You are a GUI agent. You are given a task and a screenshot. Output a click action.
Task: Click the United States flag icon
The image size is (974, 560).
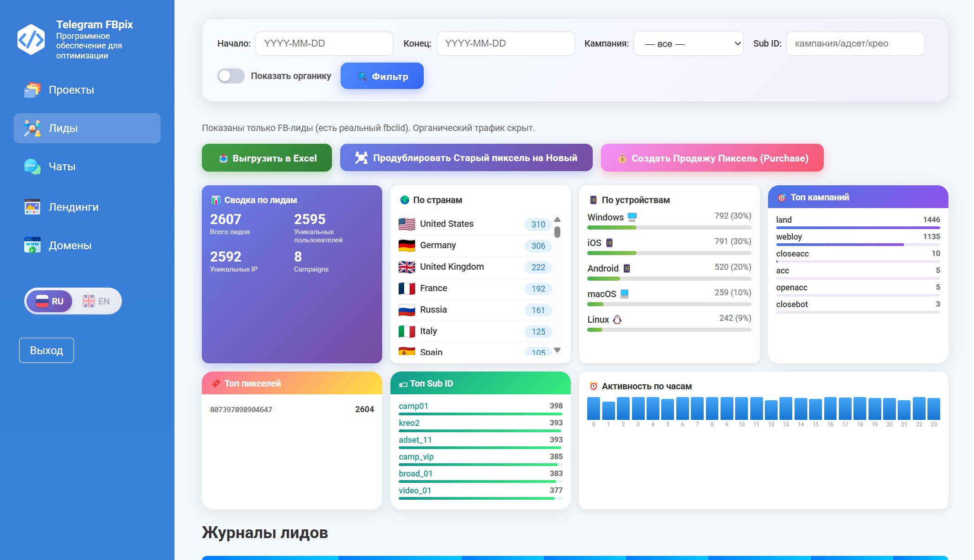click(x=406, y=224)
